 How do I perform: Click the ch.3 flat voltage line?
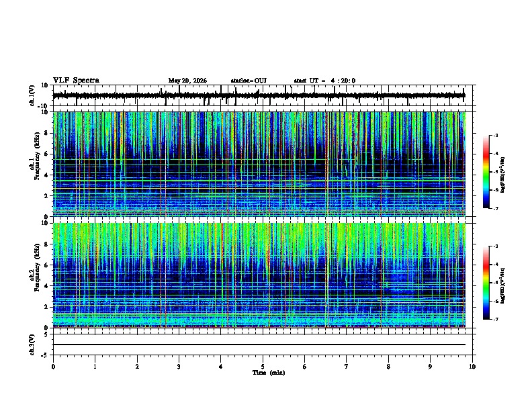point(259,345)
